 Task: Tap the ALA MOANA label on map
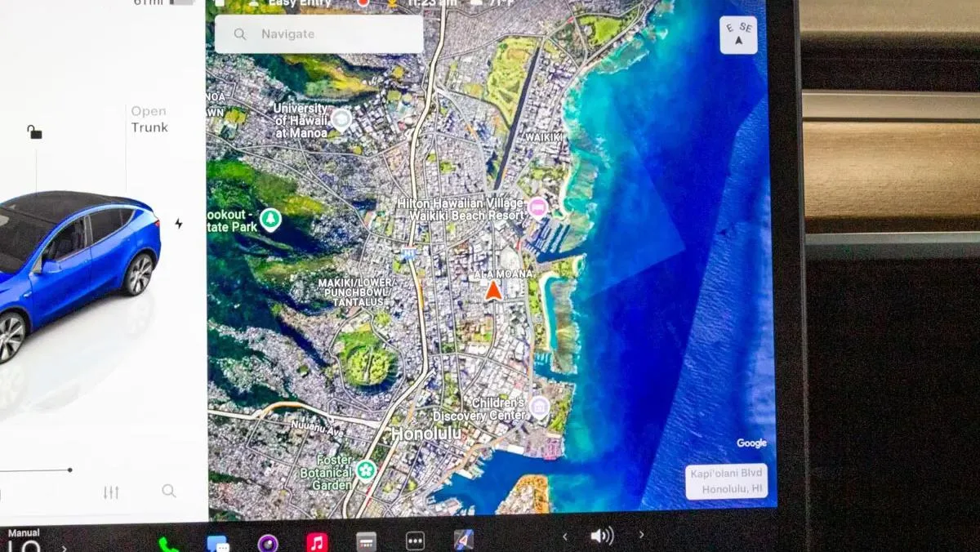(503, 274)
